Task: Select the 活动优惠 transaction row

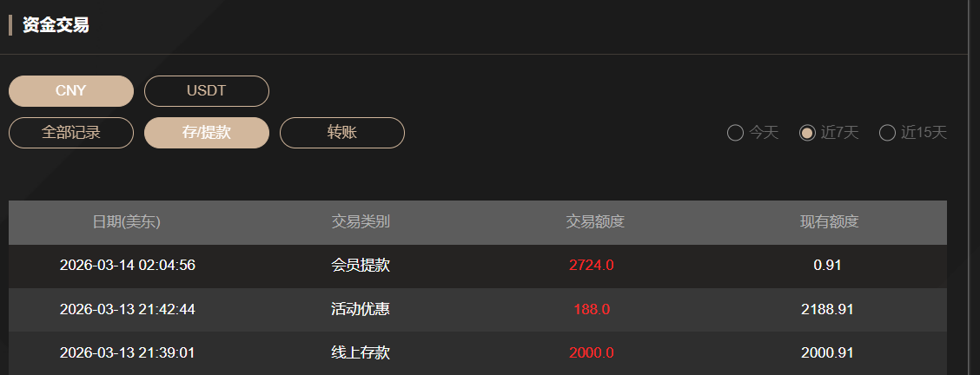Action: pyautogui.click(x=361, y=309)
